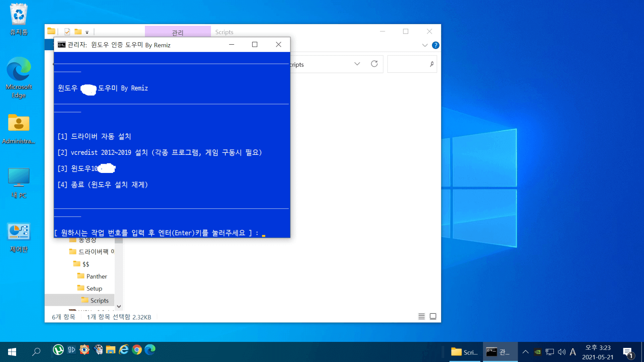Open the volume tray icon
The image size is (644, 362).
[x=561, y=352]
